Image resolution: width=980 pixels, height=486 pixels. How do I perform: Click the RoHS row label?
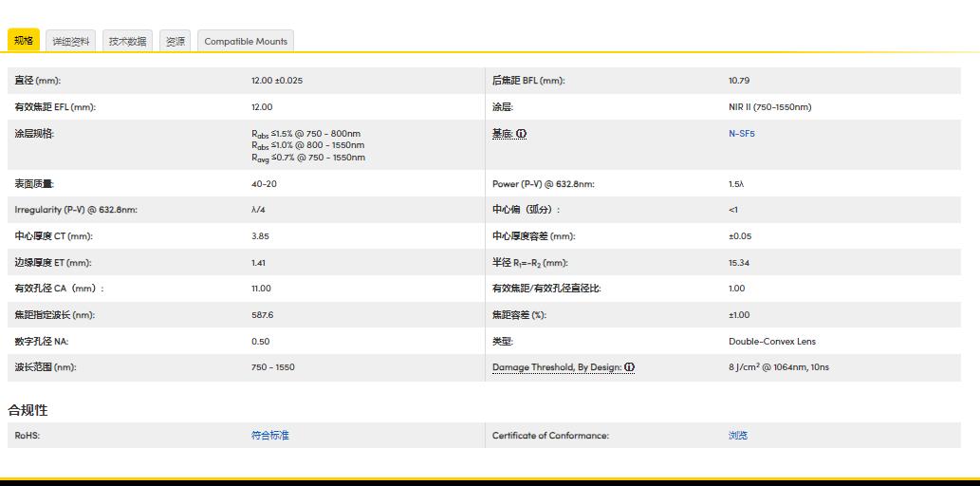pyautogui.click(x=27, y=436)
